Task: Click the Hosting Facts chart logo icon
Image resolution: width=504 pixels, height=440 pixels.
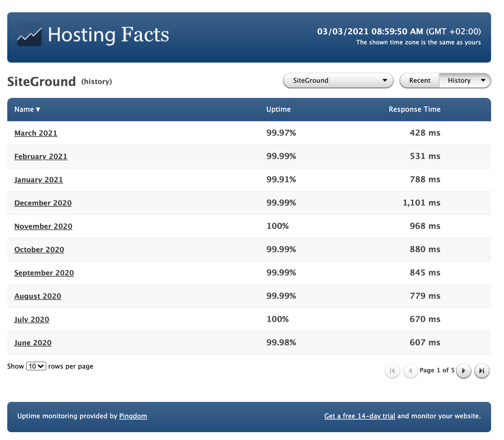Action: (x=29, y=35)
